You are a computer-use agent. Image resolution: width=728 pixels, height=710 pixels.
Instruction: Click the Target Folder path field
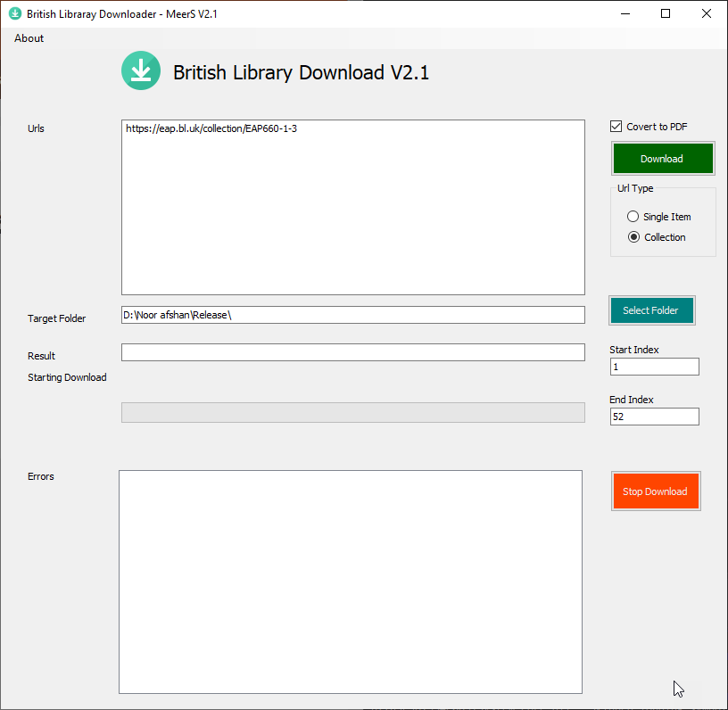(x=353, y=315)
